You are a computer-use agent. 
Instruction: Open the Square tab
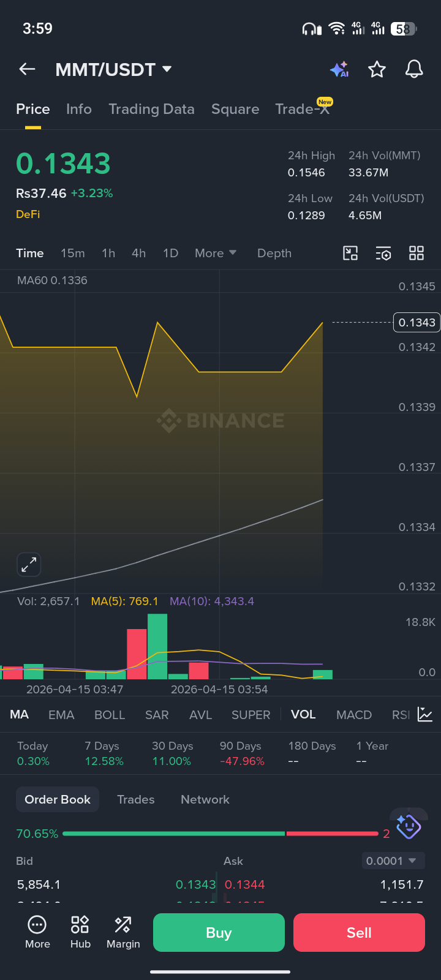tap(235, 109)
